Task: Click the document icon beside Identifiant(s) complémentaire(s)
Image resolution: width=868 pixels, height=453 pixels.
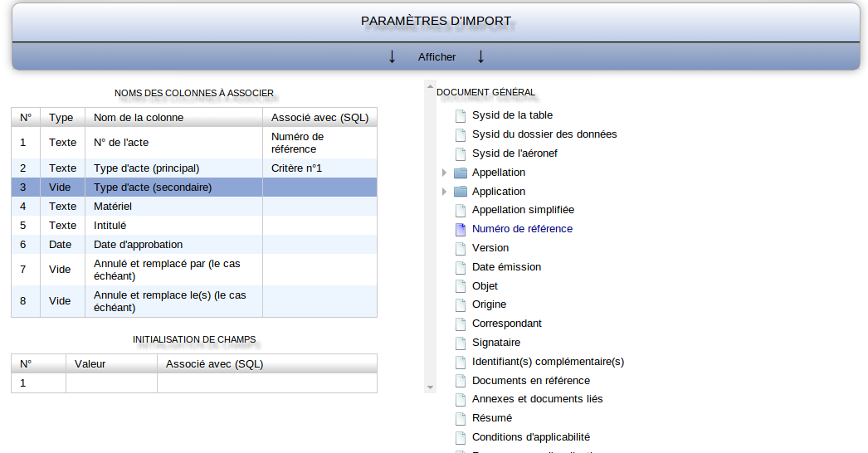Action: pos(460,363)
